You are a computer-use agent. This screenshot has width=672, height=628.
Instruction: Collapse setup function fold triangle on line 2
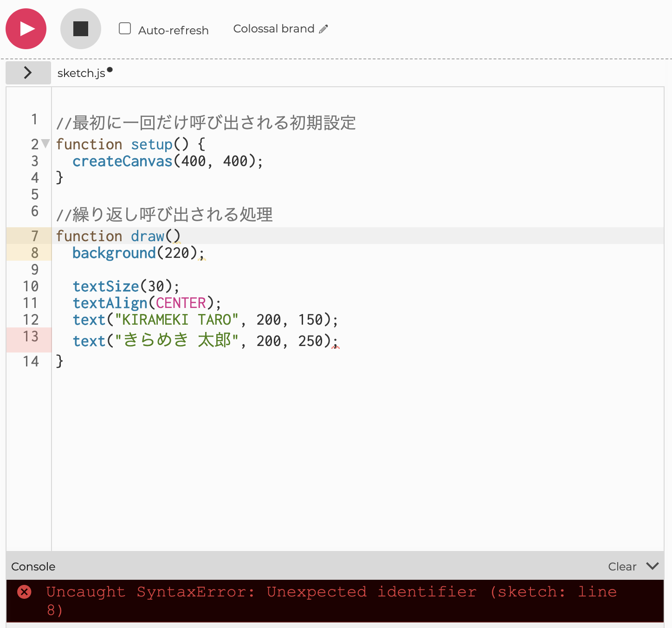[x=45, y=144]
